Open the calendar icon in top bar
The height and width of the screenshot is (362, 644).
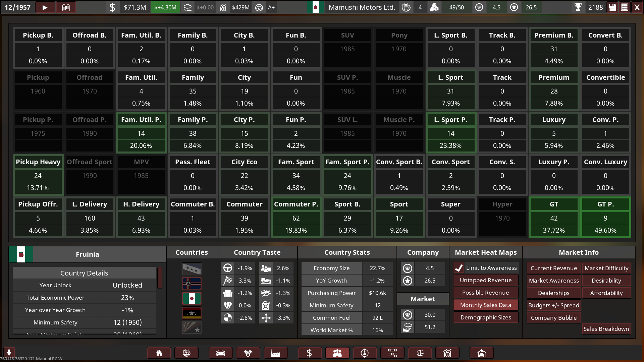[x=66, y=7]
